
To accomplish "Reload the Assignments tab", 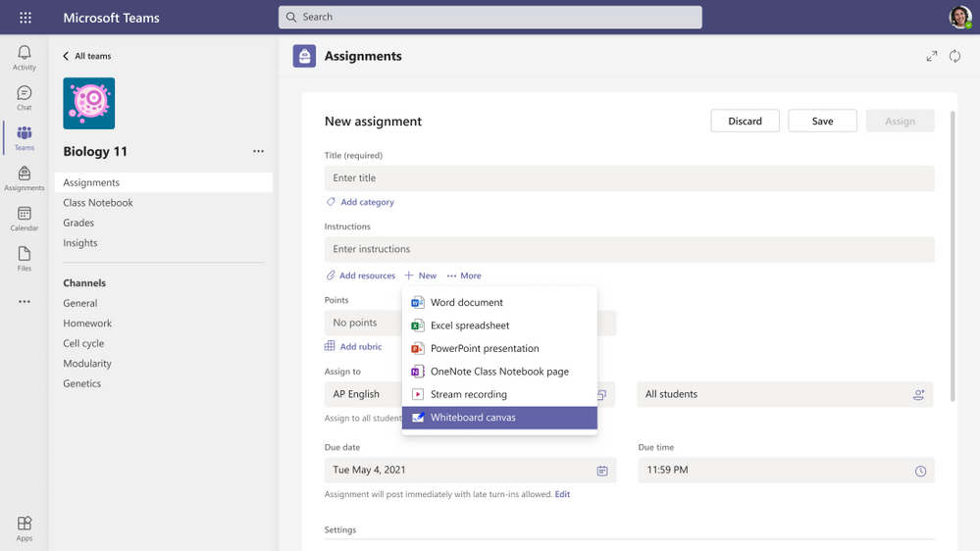I will click(x=955, y=56).
